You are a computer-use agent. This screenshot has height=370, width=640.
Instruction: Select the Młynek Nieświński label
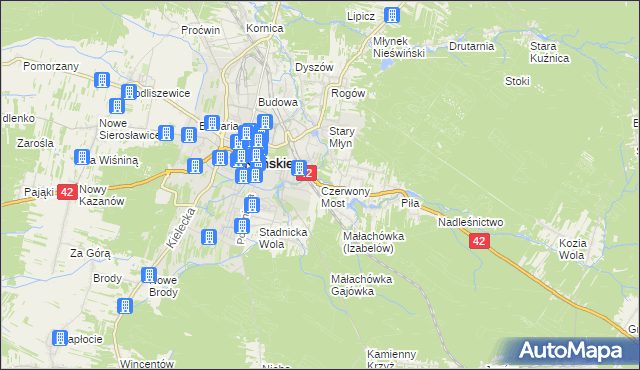pos(399,47)
